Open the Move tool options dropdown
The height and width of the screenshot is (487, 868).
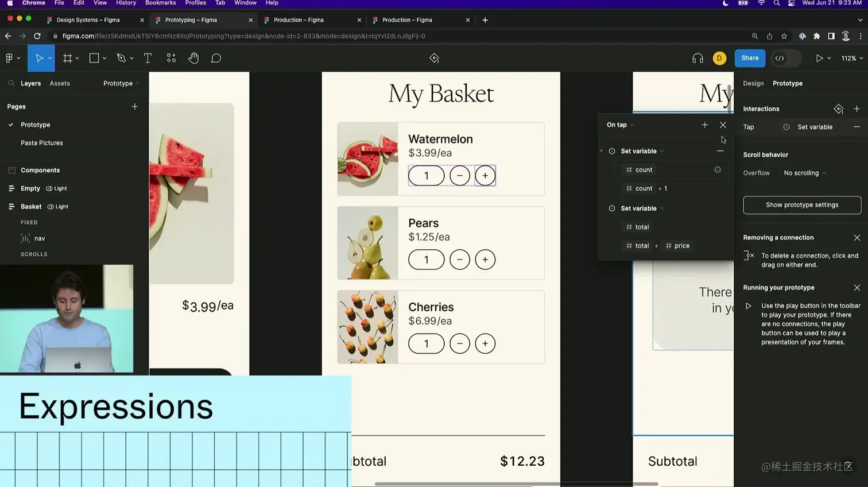tap(50, 58)
